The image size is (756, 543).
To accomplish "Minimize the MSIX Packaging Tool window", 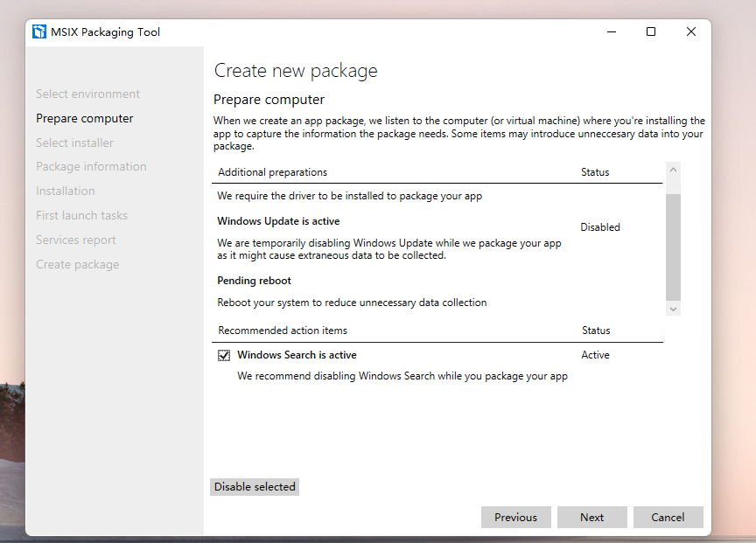I will click(612, 31).
